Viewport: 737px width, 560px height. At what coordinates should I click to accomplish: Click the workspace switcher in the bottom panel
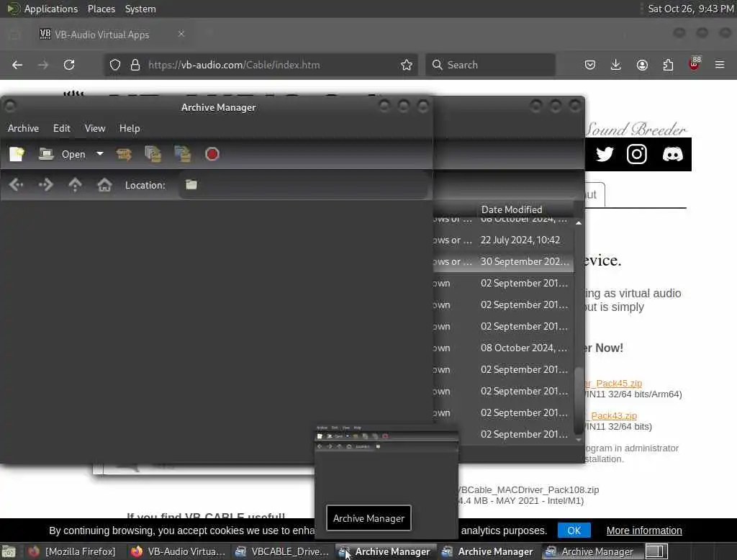point(656,551)
